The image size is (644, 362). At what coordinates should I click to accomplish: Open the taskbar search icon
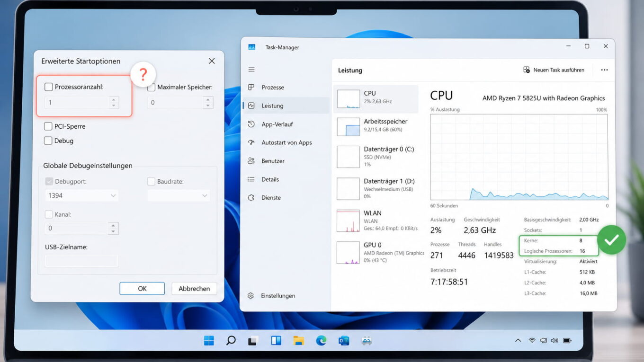click(231, 341)
